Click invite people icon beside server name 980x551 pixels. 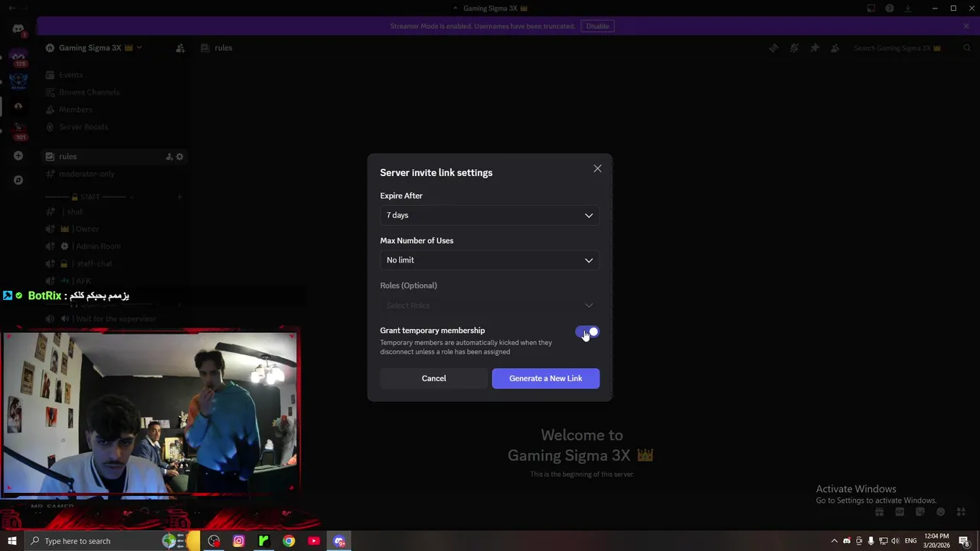[x=180, y=47]
